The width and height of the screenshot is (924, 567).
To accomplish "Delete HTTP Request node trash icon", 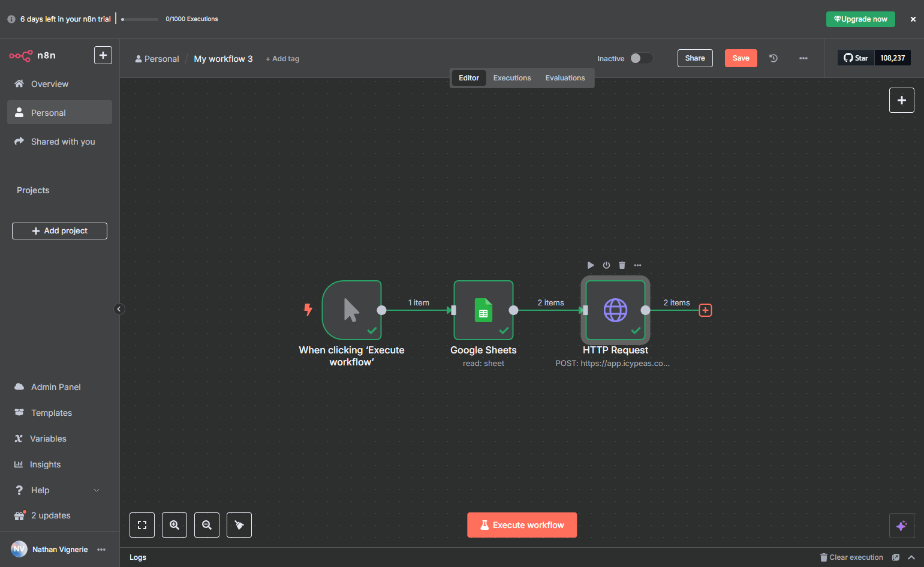I will pos(622,265).
